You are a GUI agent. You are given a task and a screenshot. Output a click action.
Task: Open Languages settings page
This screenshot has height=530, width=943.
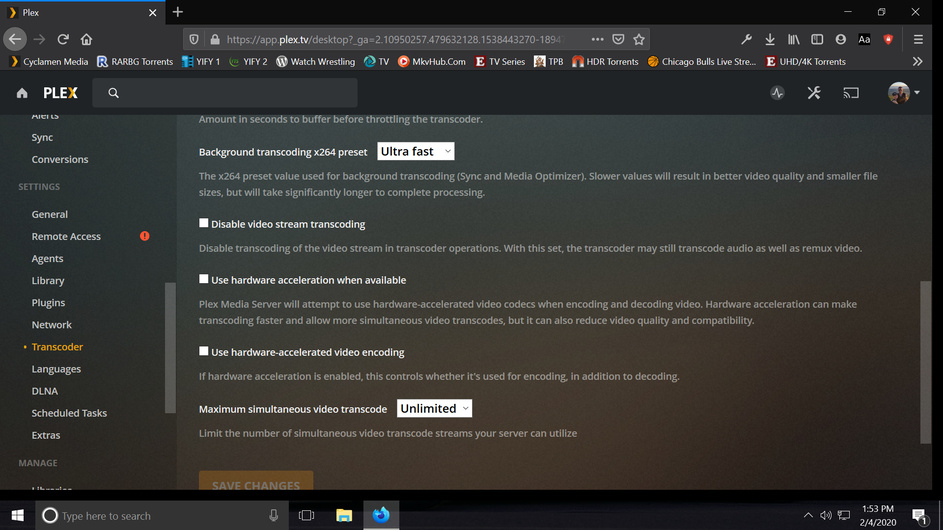(56, 369)
